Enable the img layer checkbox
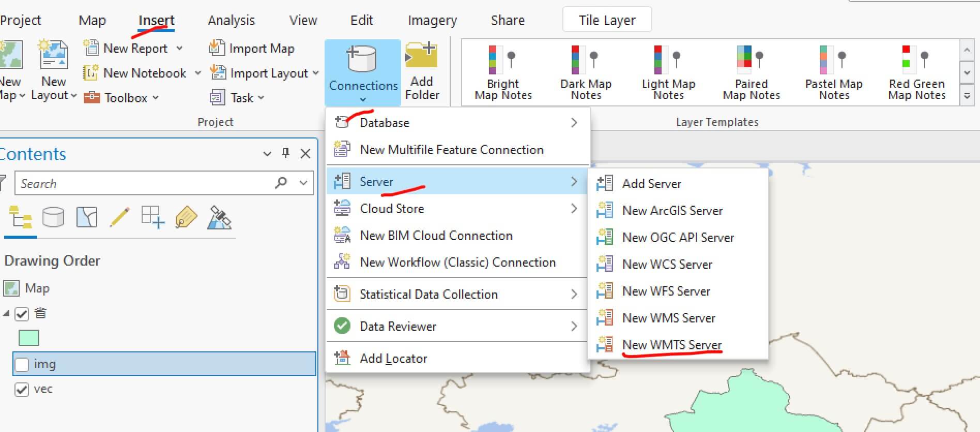This screenshot has width=980, height=432. point(22,364)
